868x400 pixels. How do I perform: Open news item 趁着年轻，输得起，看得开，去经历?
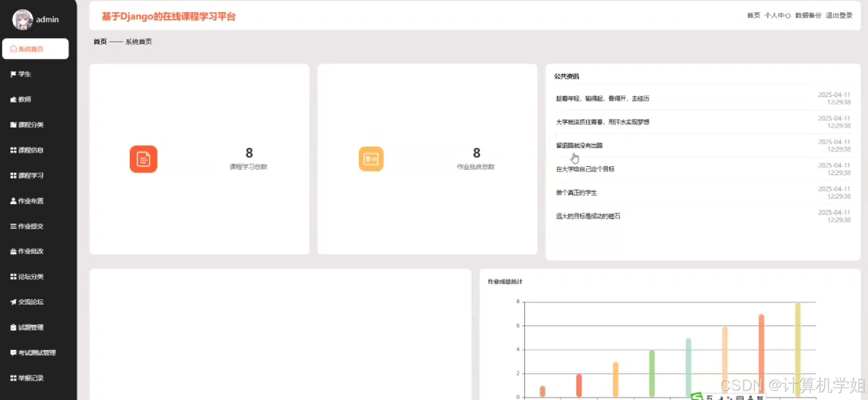pyautogui.click(x=602, y=98)
